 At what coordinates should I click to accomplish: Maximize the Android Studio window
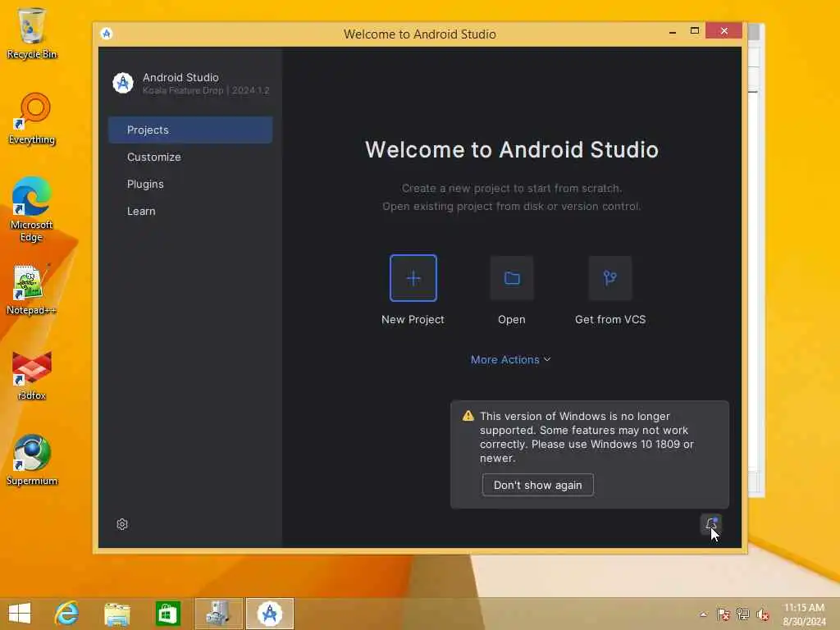coord(695,31)
